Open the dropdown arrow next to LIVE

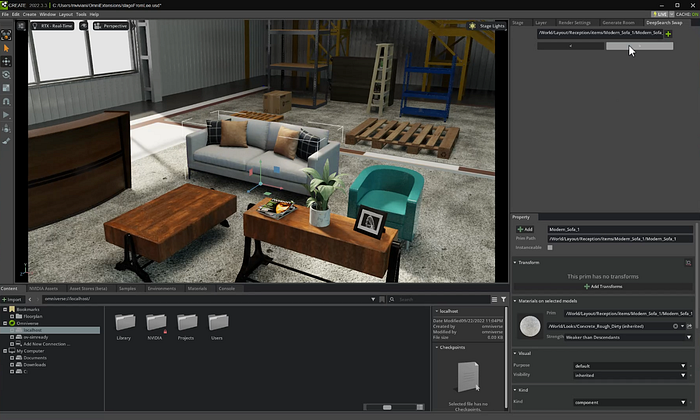(x=671, y=14)
